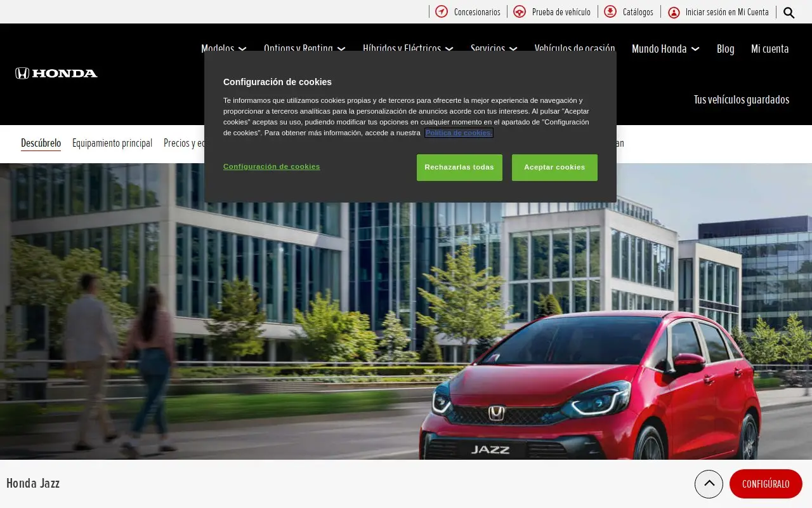This screenshot has width=812, height=508.
Task: Click the Concesionarios compass icon
Action: coord(442,11)
